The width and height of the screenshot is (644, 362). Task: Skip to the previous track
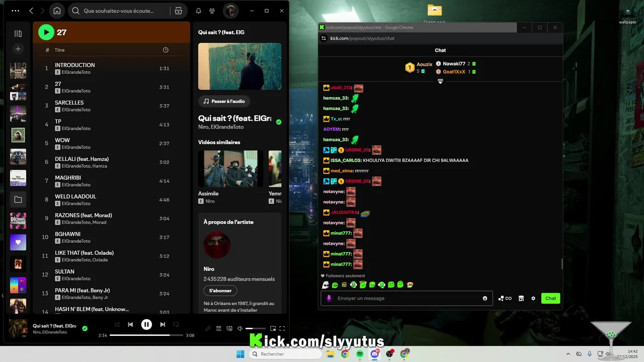pyautogui.click(x=130, y=324)
